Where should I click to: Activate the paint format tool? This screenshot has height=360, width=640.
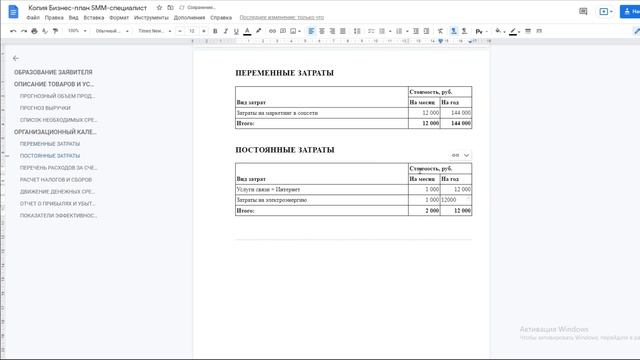coord(56,31)
